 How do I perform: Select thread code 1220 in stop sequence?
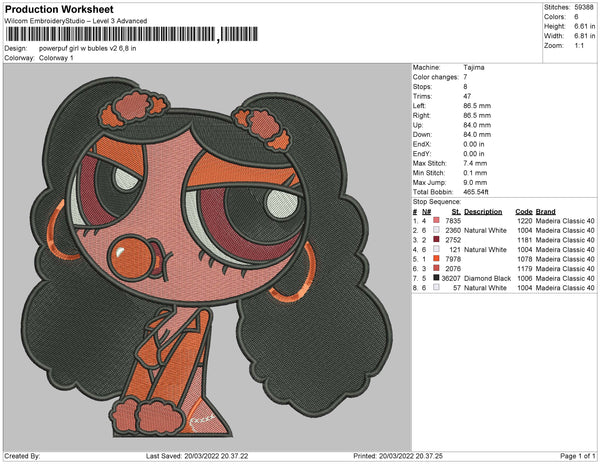(x=525, y=221)
